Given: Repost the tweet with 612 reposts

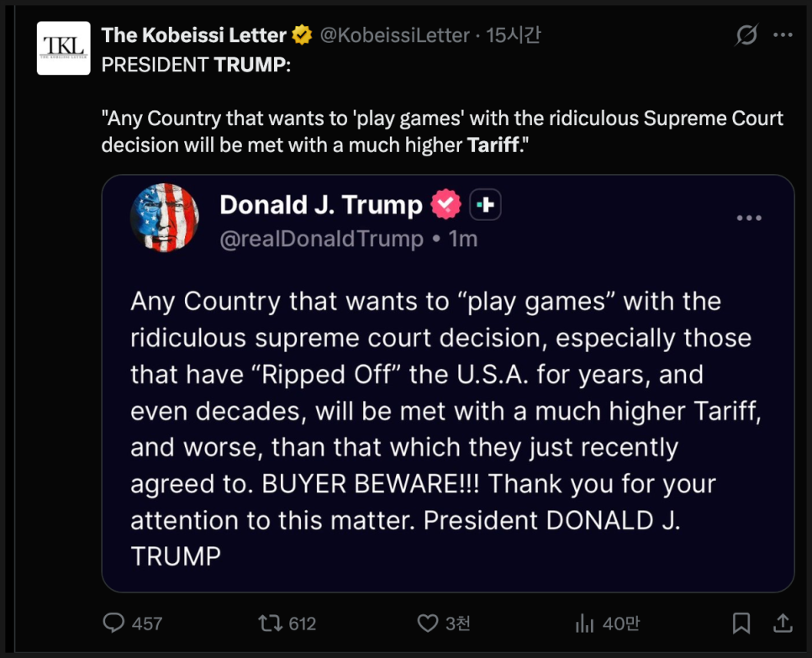Looking at the screenshot, I should point(271,623).
